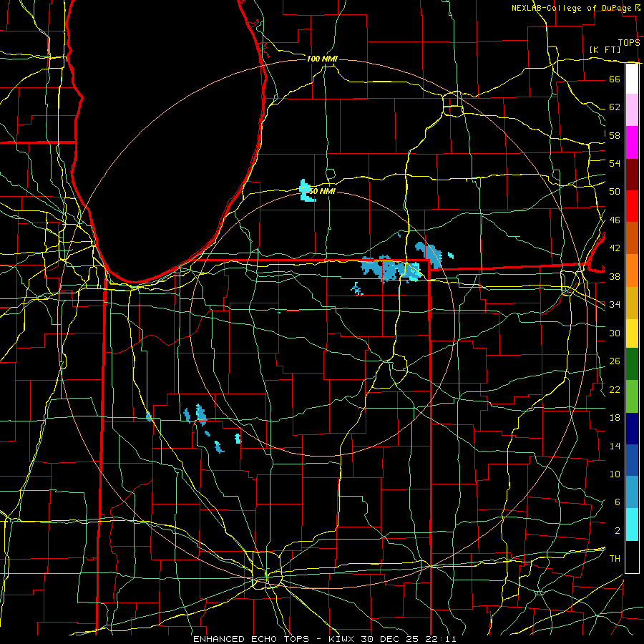This screenshot has width=644, height=644.
Task: Click the '18' legend value
Action: [615, 418]
